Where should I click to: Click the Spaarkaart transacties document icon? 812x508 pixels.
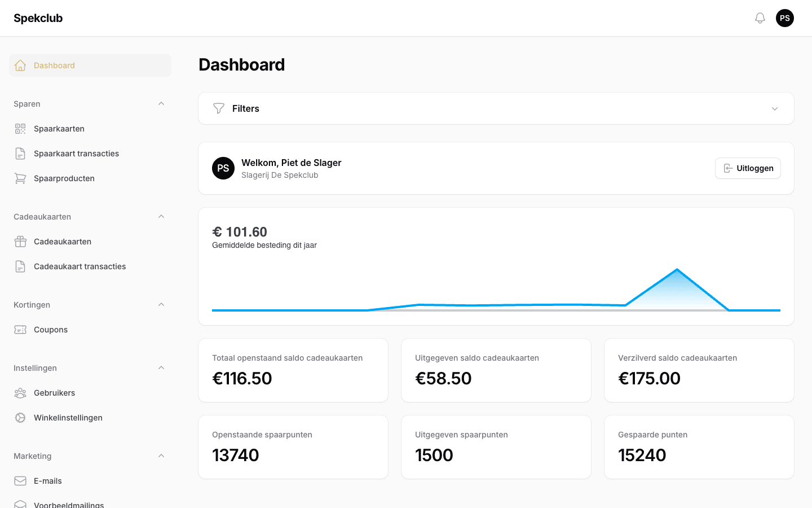(x=20, y=154)
